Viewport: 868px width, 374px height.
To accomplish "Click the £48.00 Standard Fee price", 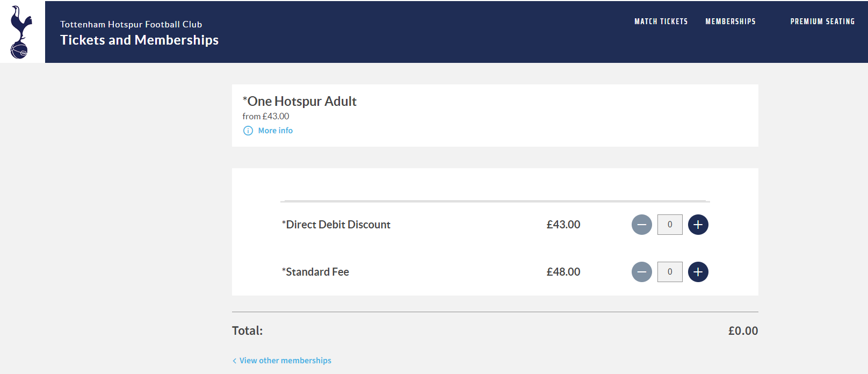I will pos(563,272).
